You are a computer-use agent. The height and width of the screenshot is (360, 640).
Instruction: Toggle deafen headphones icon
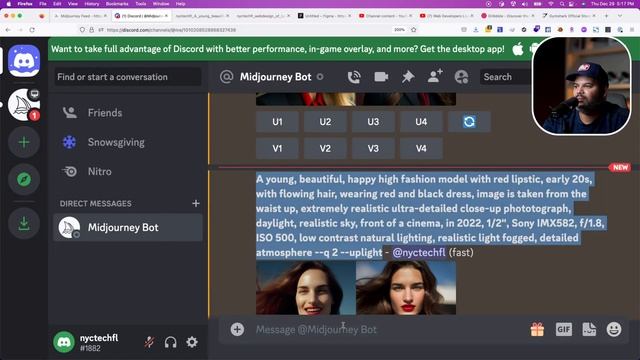pyautogui.click(x=171, y=342)
